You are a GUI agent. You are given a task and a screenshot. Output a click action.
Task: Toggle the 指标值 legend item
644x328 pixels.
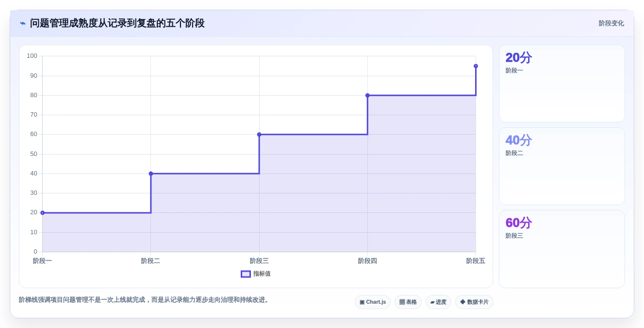point(256,274)
